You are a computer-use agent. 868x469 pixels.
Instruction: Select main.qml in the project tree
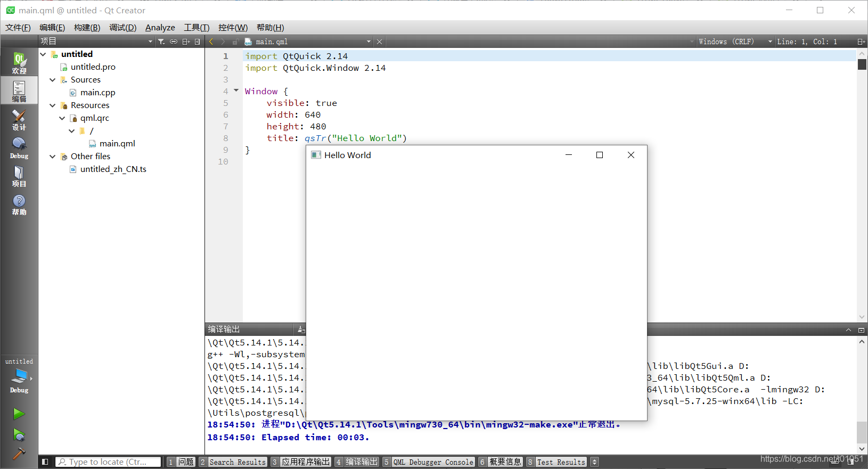[117, 144]
